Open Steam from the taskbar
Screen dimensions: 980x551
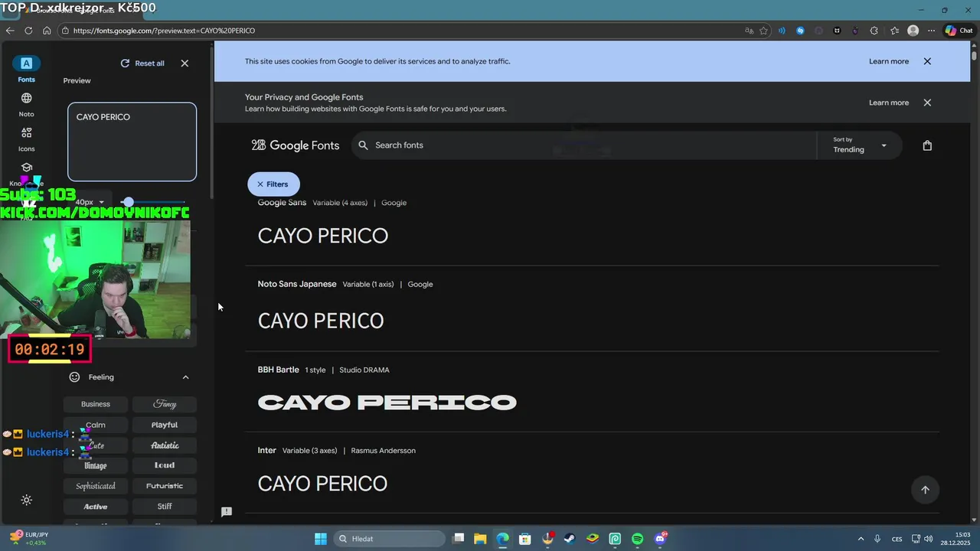tap(570, 539)
